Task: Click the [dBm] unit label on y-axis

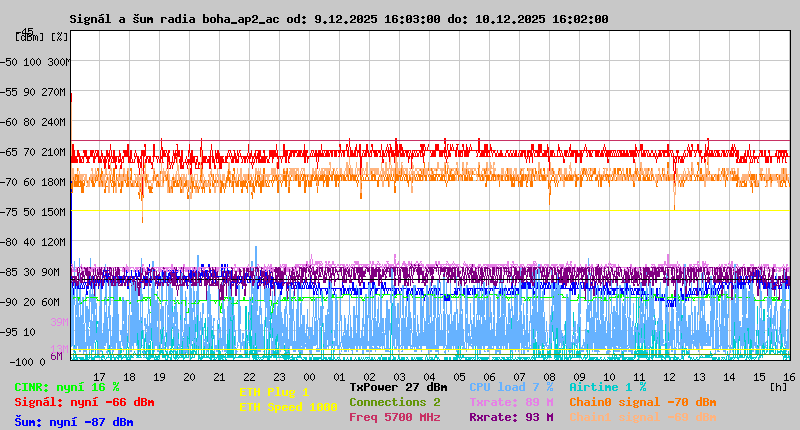Action: pos(28,36)
